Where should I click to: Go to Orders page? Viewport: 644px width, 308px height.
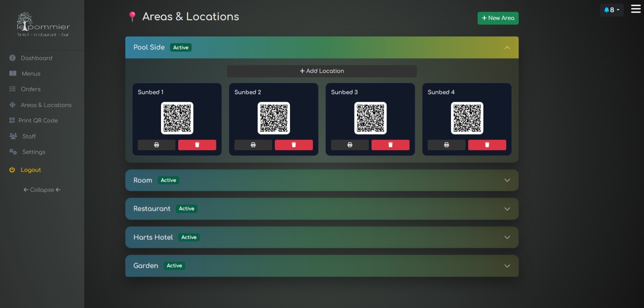31,89
